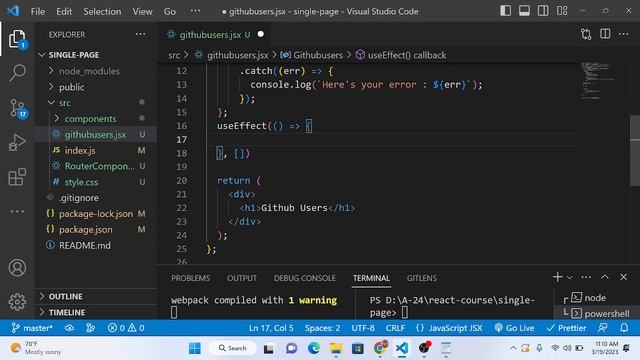Close the unsaved githubusers.jsx tab dot
Image resolution: width=640 pixels, height=360 pixels.
[x=261, y=34]
